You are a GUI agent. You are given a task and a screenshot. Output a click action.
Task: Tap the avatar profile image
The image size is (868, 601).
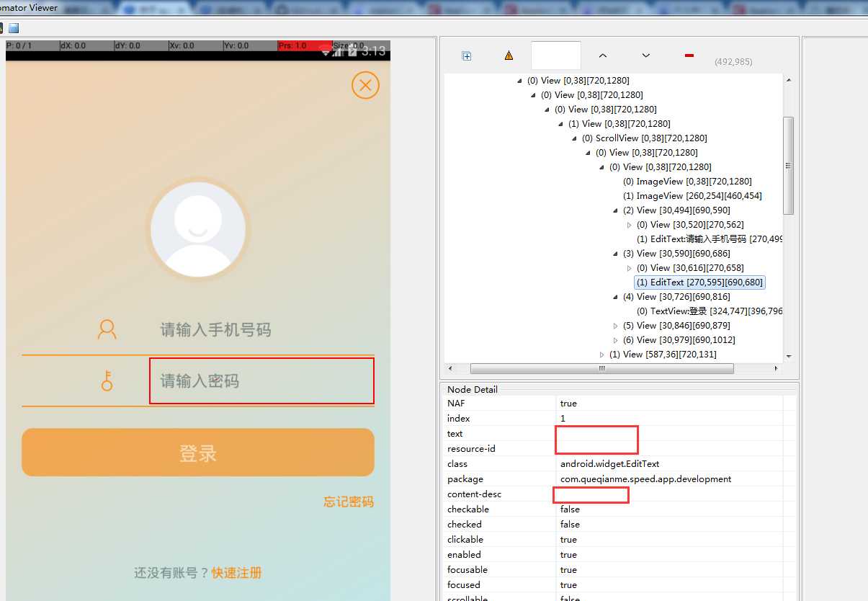[198, 230]
